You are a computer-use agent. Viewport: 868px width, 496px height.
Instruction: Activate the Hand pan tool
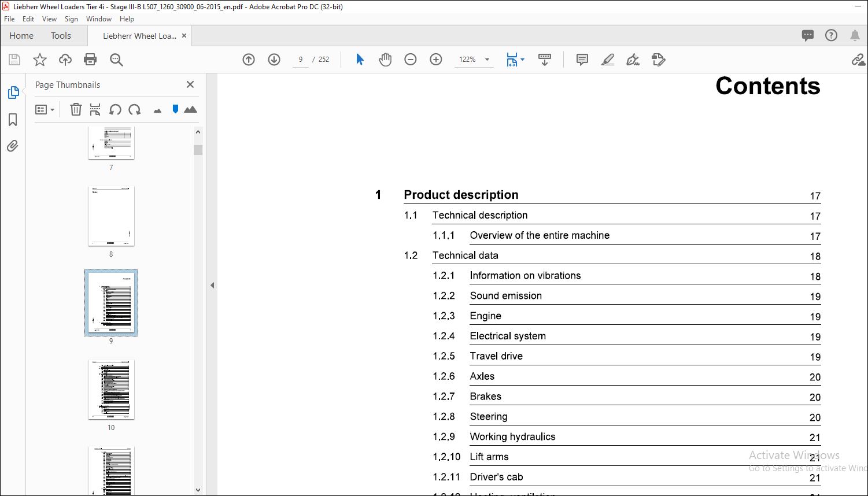[385, 60]
